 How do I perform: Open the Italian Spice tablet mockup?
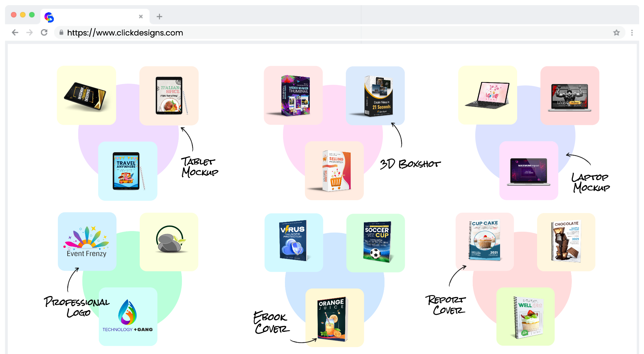point(169,96)
